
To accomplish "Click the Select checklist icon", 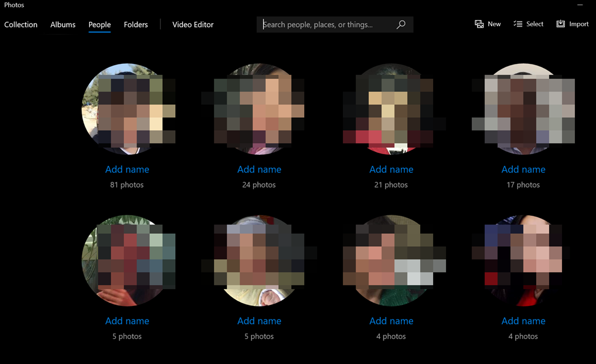I will (x=517, y=24).
